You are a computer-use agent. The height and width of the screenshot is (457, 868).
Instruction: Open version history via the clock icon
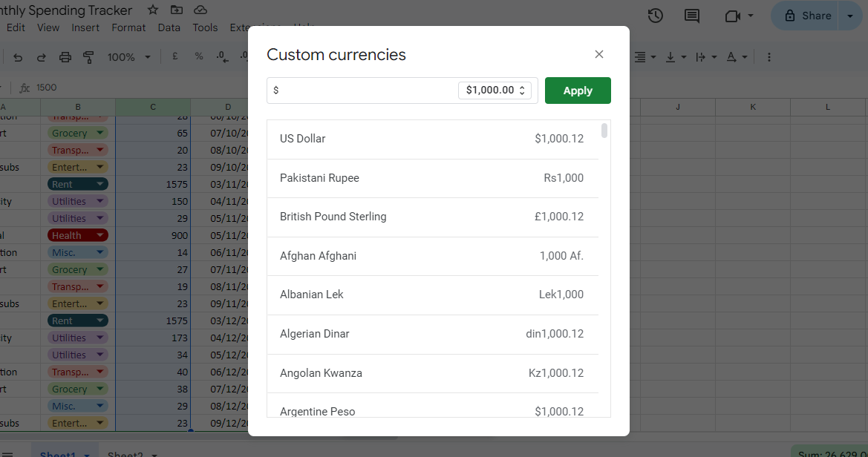655,15
